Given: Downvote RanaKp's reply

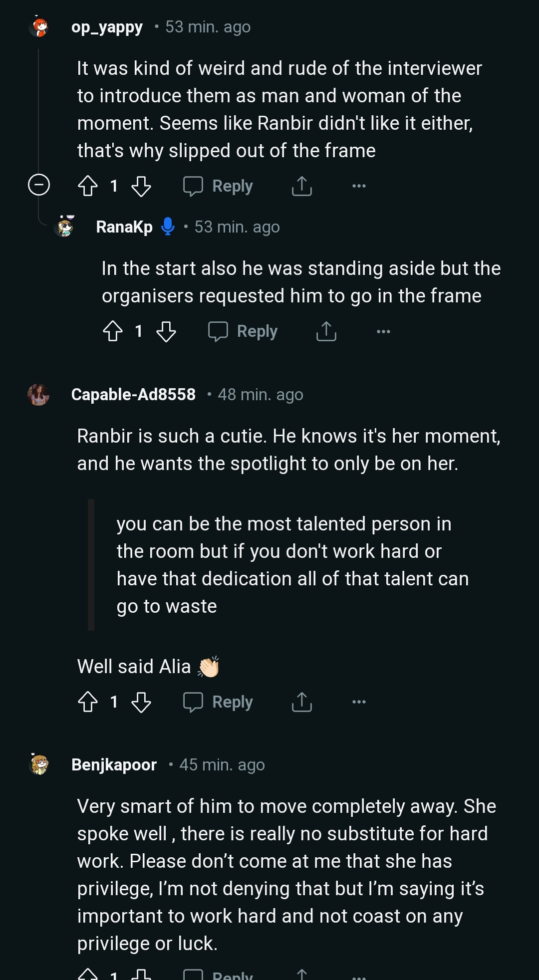Looking at the screenshot, I should pyautogui.click(x=166, y=331).
